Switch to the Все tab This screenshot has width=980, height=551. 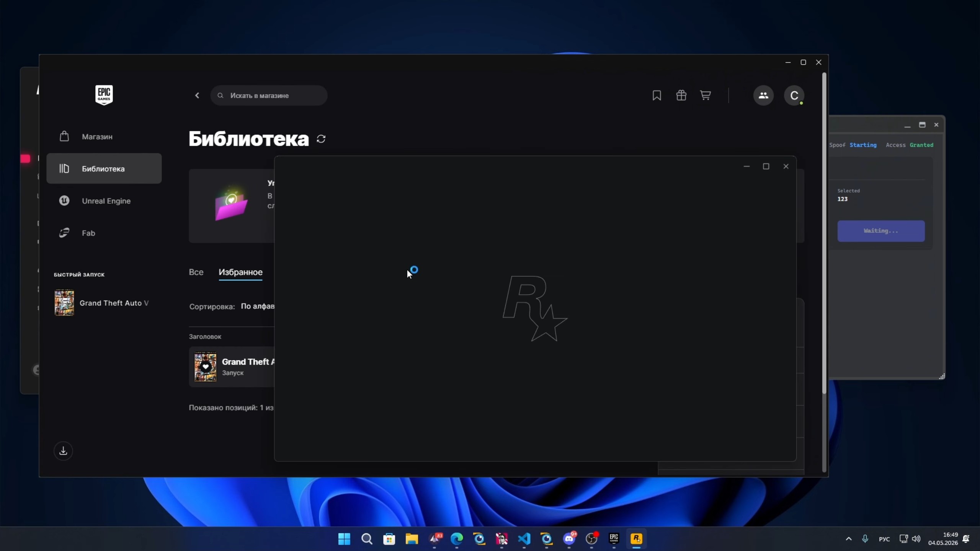click(196, 272)
